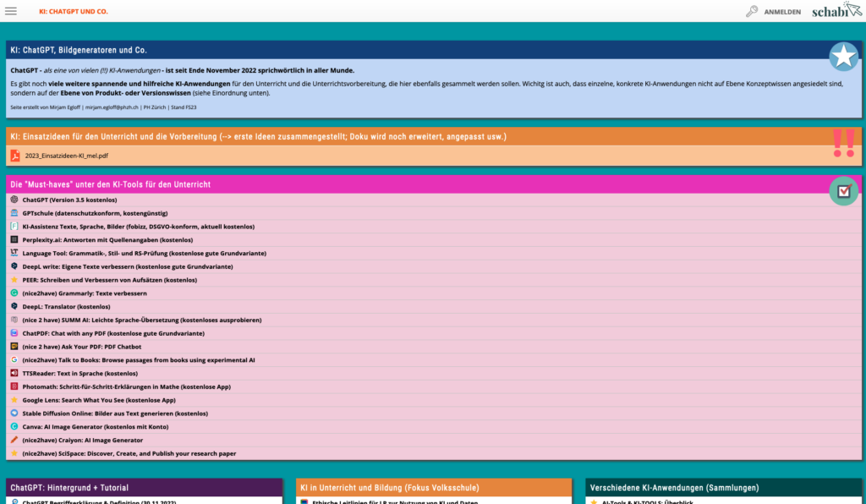This screenshot has width=866, height=504.
Task: Click the Language Tool icon
Action: coord(14,252)
